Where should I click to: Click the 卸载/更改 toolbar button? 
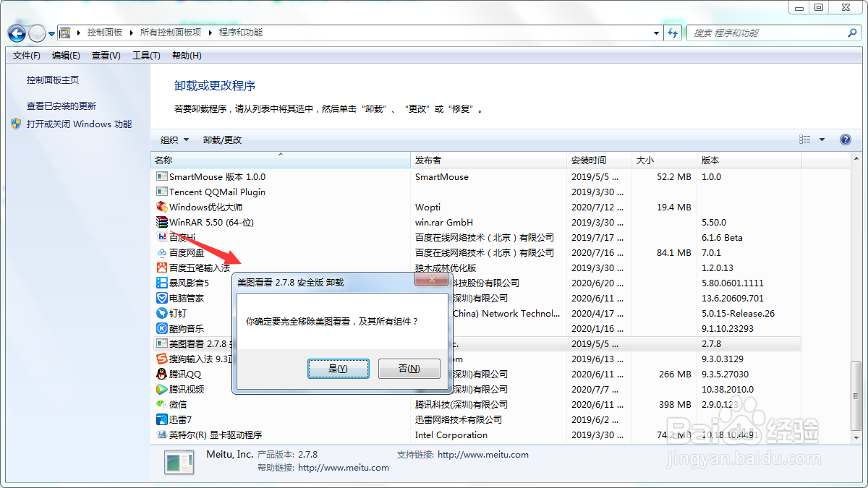(x=223, y=140)
